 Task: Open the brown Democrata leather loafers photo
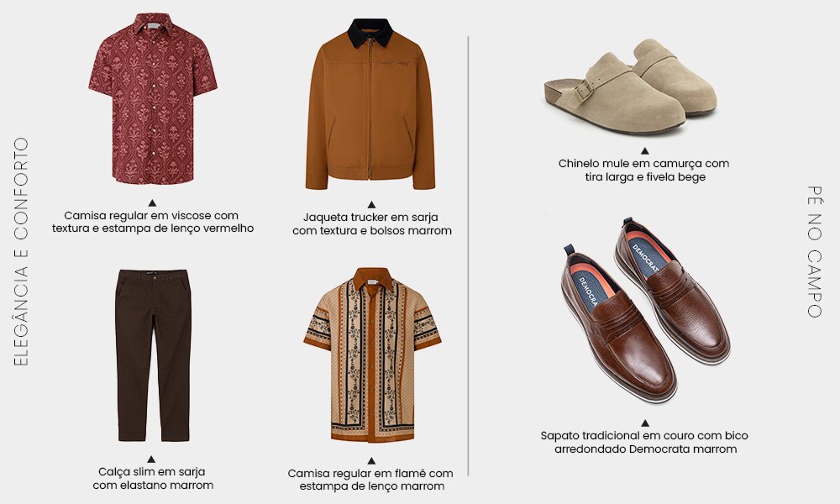(x=646, y=310)
